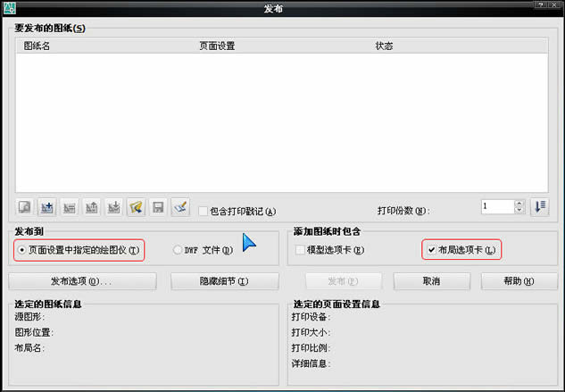Uncheck the 布局选项卡 checkbox
Image resolution: width=565 pixels, height=392 pixels.
[x=431, y=251]
